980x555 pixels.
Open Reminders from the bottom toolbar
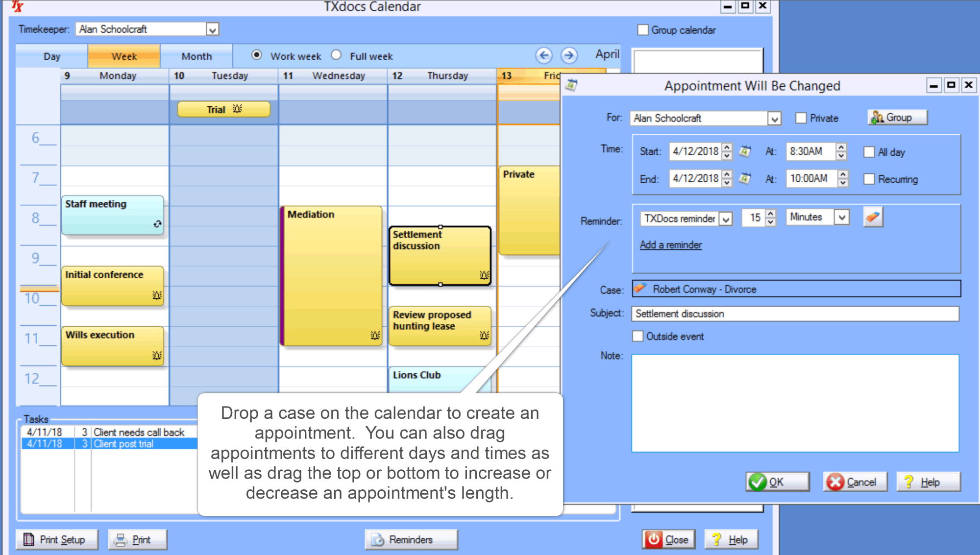tap(411, 539)
